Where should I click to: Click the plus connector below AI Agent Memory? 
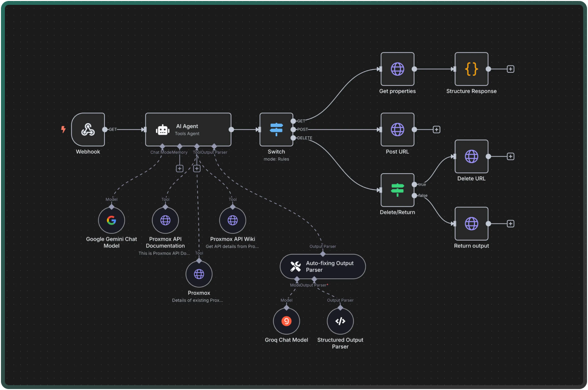(x=179, y=168)
